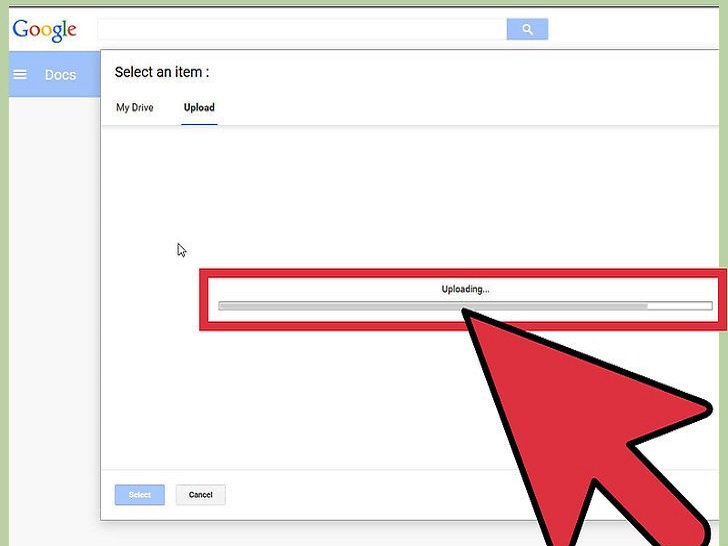Viewport: 728px width, 546px height.
Task: Click blank dialog area above Uploading box
Action: 409,195
